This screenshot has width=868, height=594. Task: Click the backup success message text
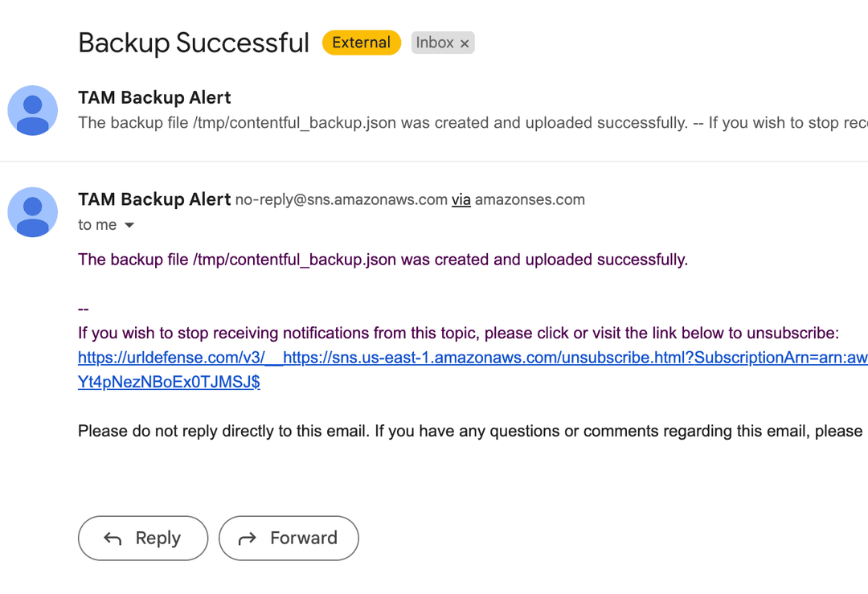(382, 260)
